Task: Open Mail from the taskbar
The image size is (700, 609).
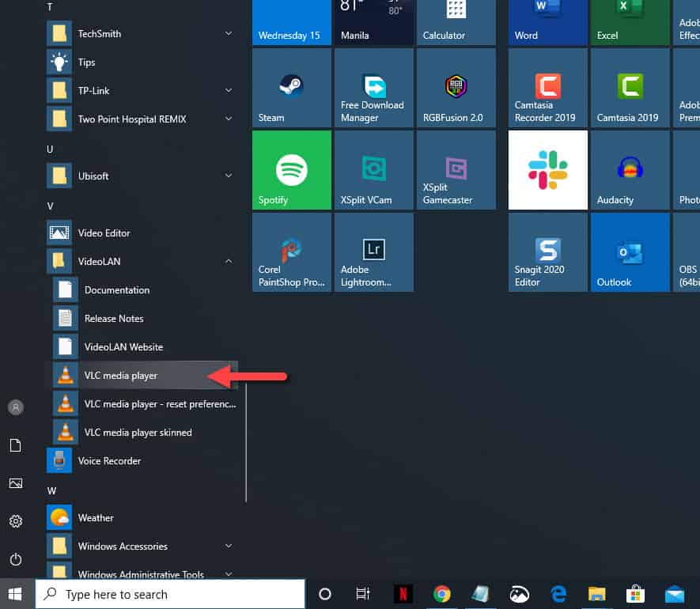Action: [674, 594]
